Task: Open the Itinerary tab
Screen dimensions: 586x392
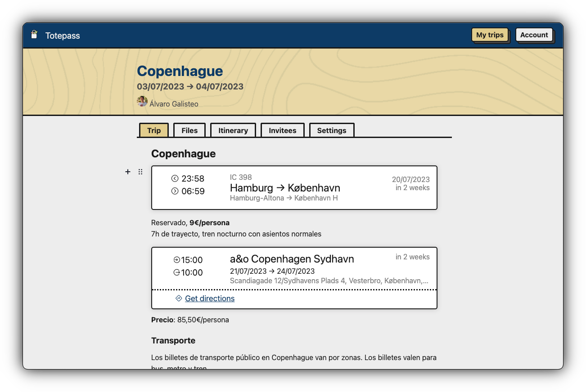Action: 233,130
